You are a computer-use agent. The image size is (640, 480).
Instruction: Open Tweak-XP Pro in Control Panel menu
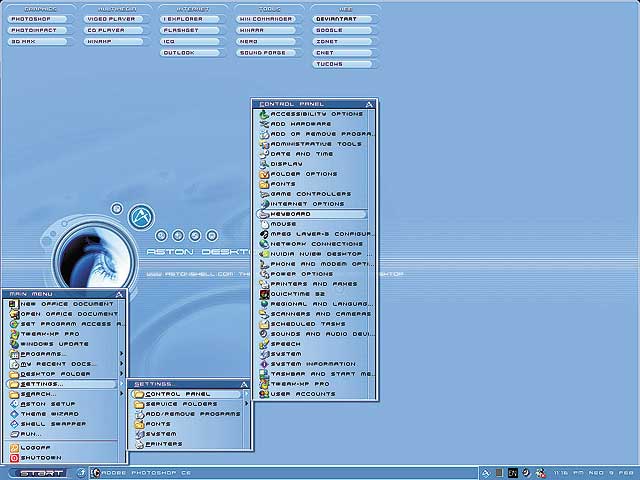(313, 384)
